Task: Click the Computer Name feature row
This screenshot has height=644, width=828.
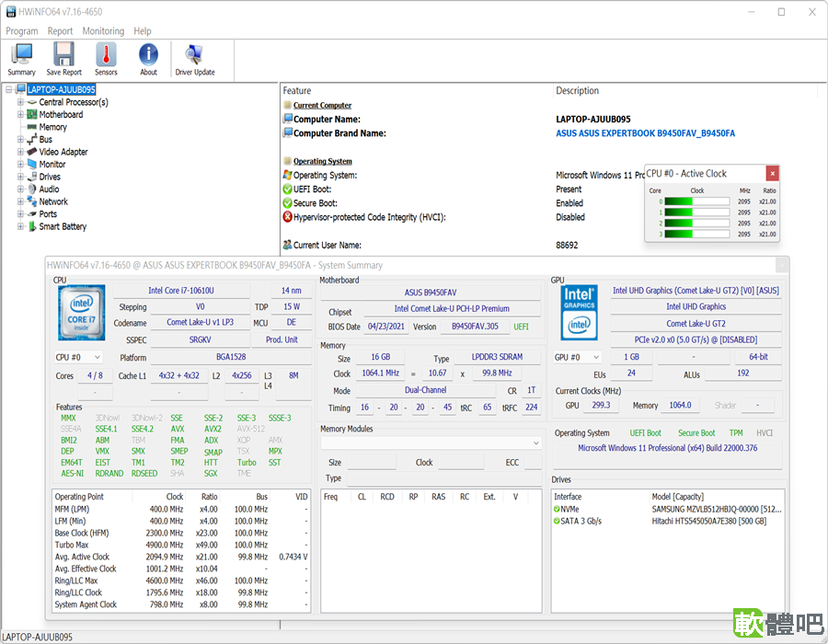Action: point(327,120)
